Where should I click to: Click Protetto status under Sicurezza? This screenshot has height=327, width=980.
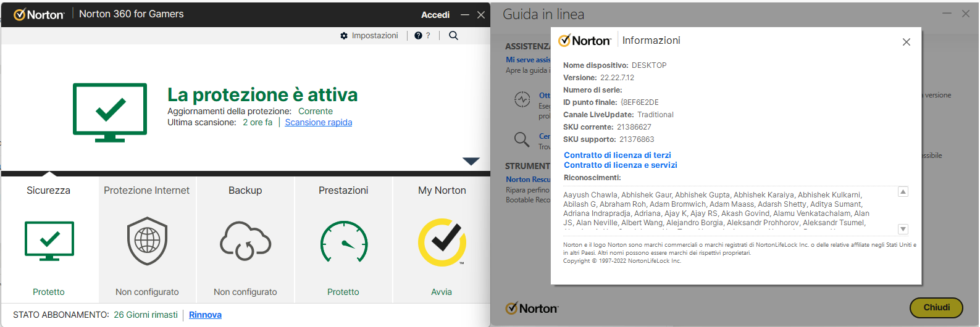49,292
